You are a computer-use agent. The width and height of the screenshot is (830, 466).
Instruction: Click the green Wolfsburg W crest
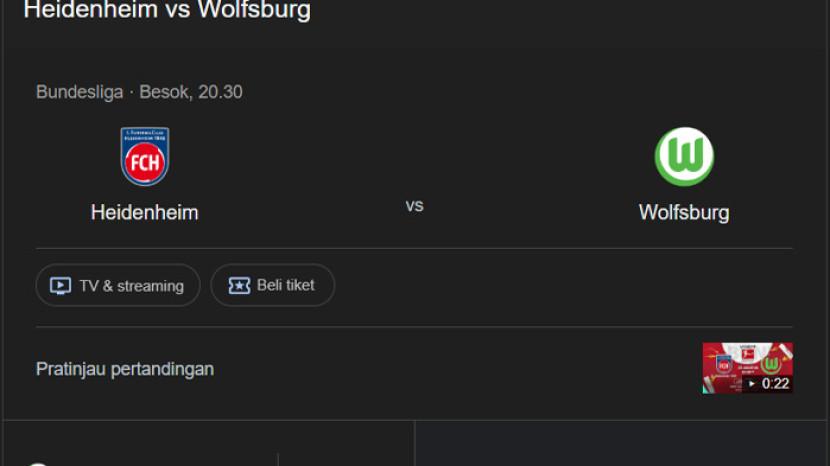(684, 157)
